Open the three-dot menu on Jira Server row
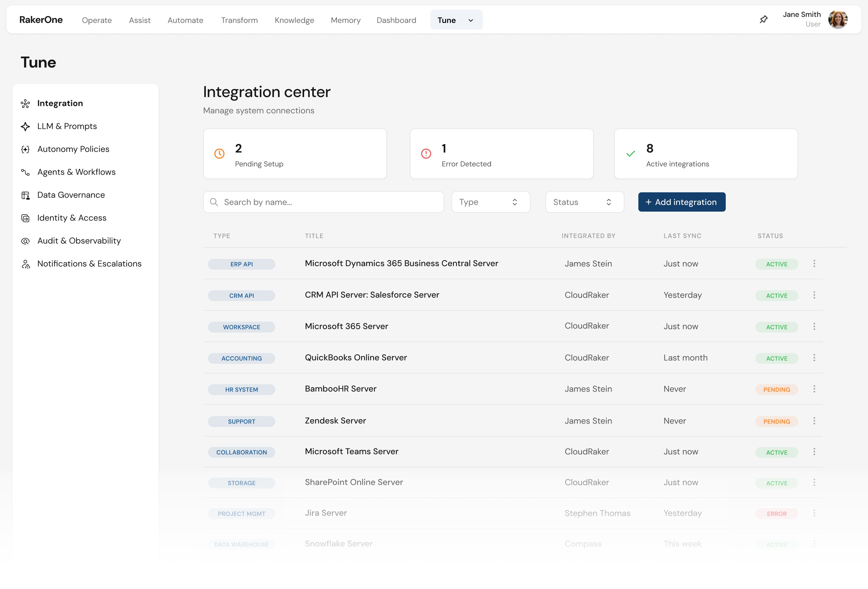This screenshot has width=868, height=589. pos(814,513)
